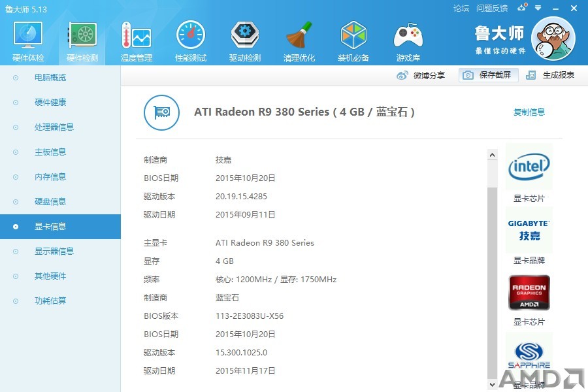Select 其他硬件 in sidebar
Image resolution: width=588 pixels, height=392 pixels.
tap(60, 276)
